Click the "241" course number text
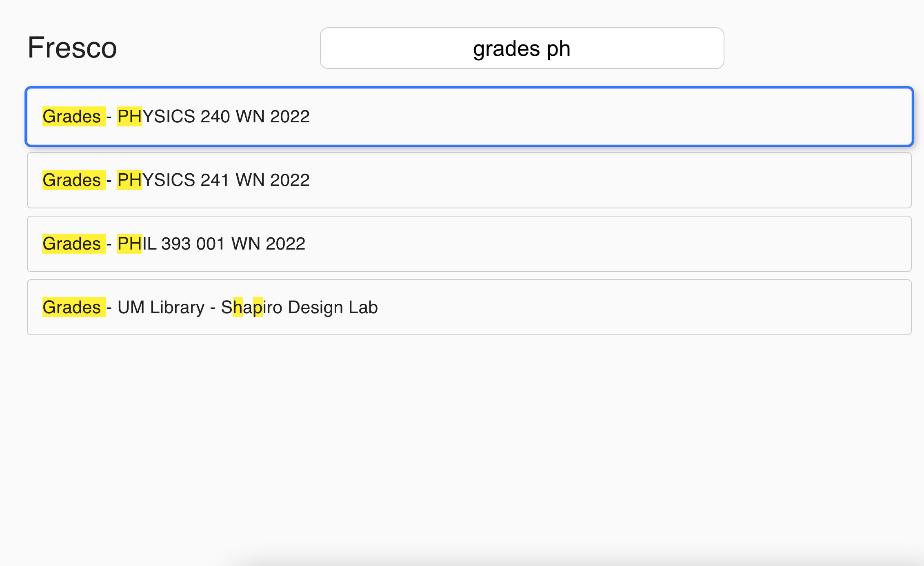This screenshot has width=924, height=566. 215,180
